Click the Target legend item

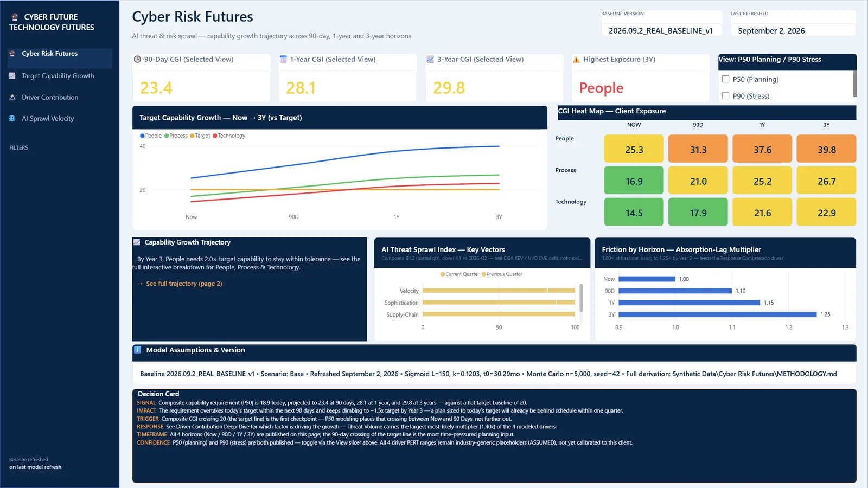[200, 136]
